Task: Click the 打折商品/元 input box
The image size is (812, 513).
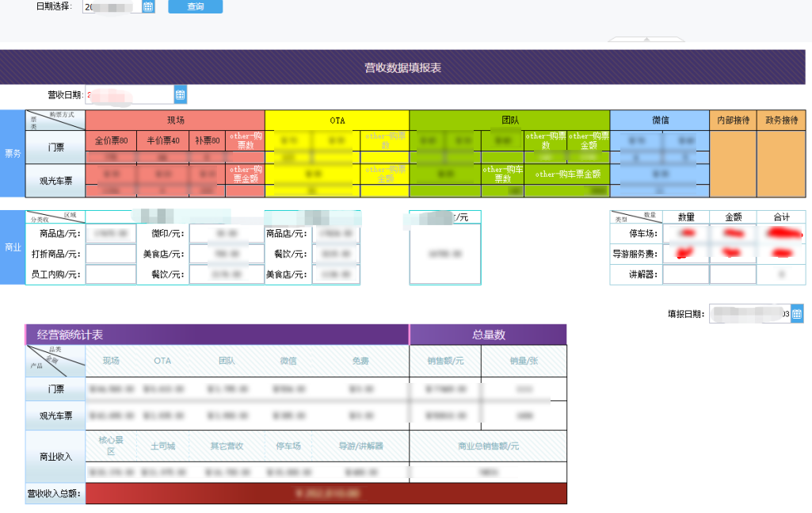Action: click(x=111, y=254)
